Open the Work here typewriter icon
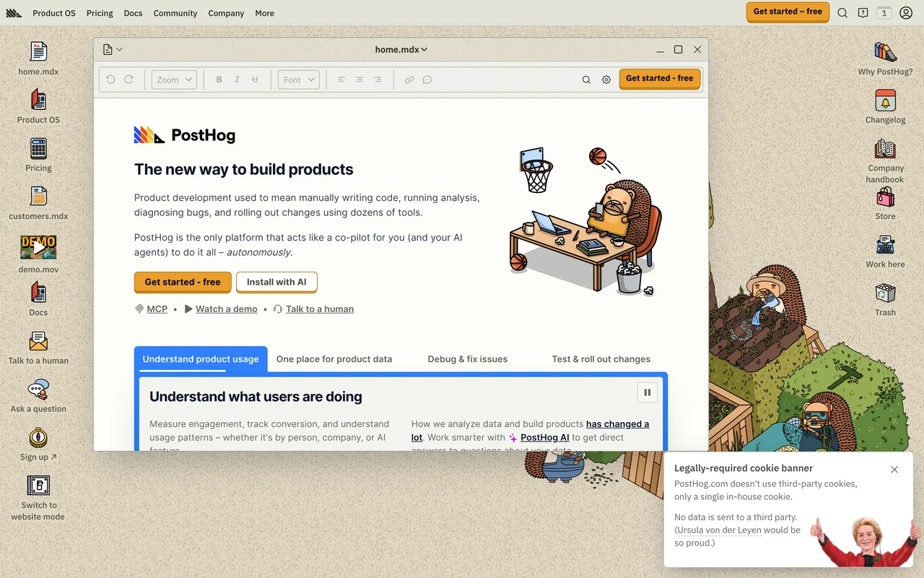Screen dimensions: 924x578 coord(885,245)
